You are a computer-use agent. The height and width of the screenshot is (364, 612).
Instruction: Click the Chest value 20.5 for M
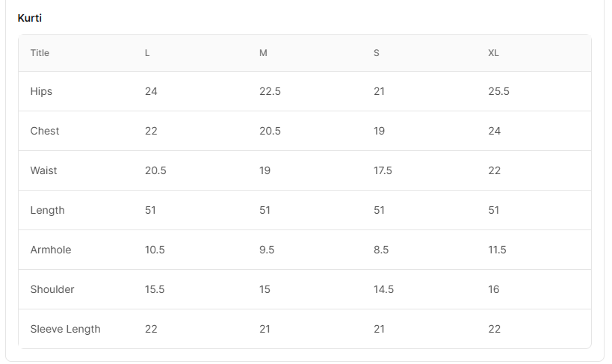270,131
